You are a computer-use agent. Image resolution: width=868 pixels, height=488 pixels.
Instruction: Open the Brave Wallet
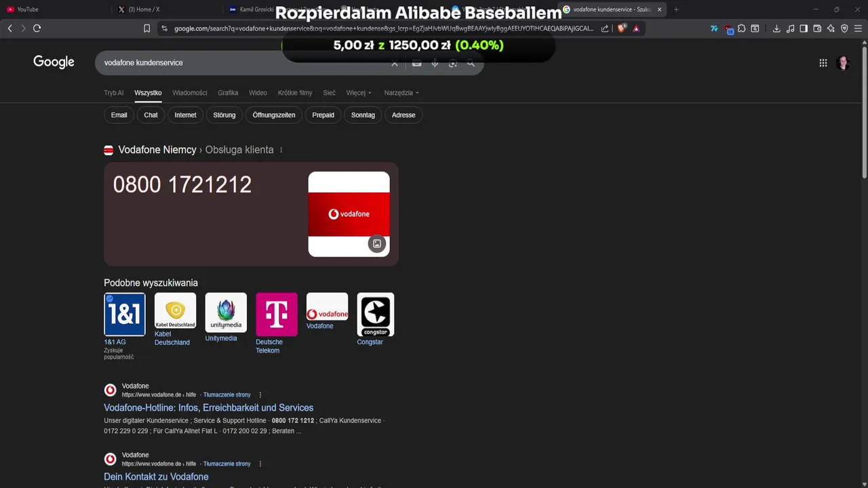coord(817,28)
